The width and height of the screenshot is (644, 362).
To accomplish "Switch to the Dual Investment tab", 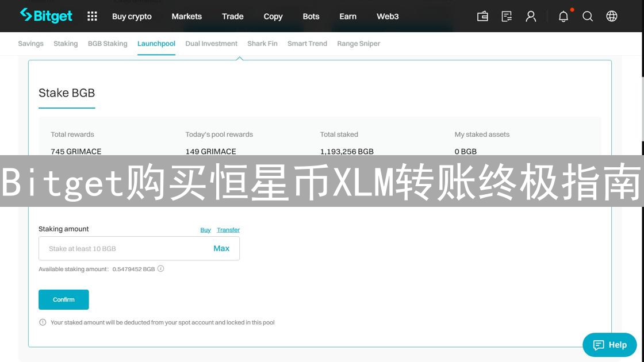I will (211, 44).
